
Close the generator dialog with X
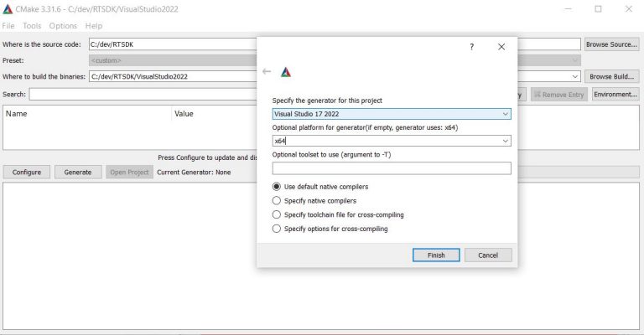(501, 47)
